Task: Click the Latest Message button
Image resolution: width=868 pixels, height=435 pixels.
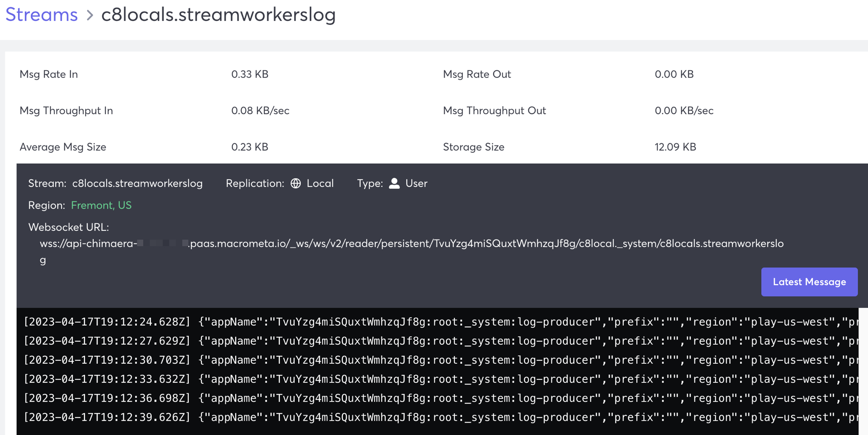Action: 809,282
